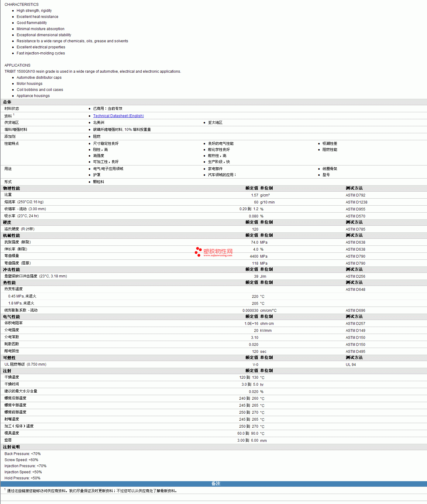Click the flexural modulus value 4400
The width and height of the screenshot is (427, 504).
tap(254, 256)
